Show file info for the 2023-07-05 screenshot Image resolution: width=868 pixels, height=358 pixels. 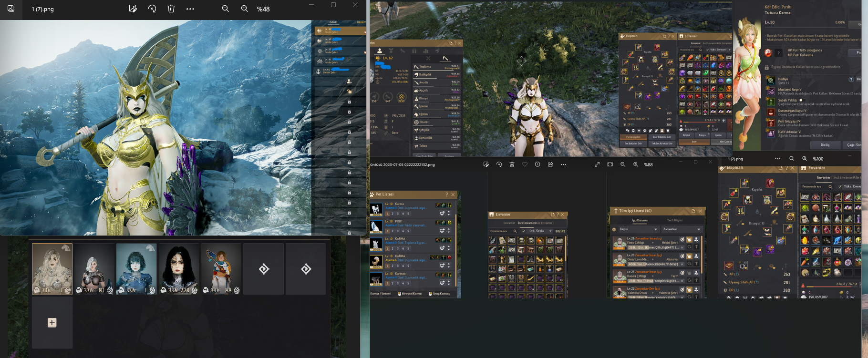pyautogui.click(x=537, y=164)
